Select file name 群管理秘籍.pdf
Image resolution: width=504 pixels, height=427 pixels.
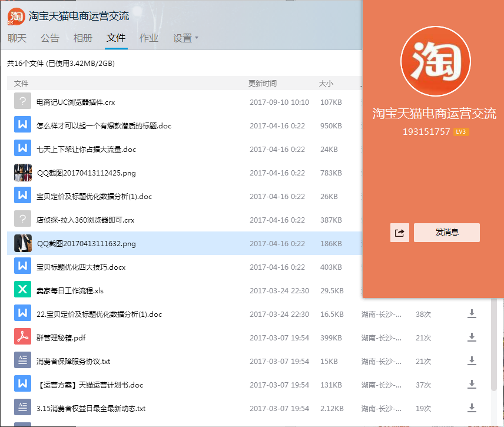click(61, 337)
